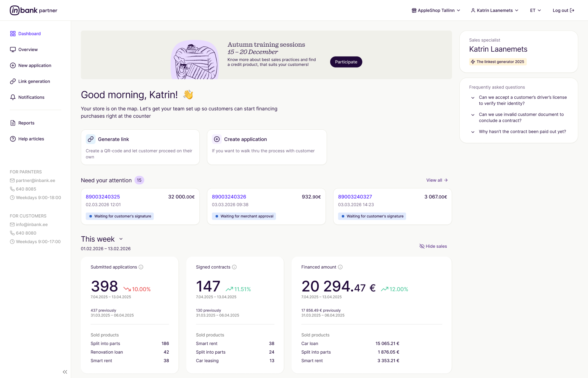Click the Need your attention count badge 15
Viewport: 588px width, 378px height.
(139, 180)
